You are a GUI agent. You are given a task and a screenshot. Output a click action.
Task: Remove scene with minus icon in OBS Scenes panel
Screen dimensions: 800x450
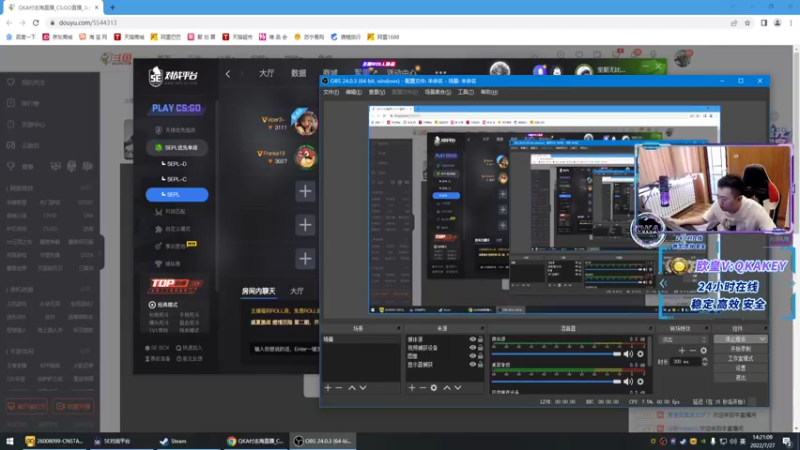[x=339, y=388]
